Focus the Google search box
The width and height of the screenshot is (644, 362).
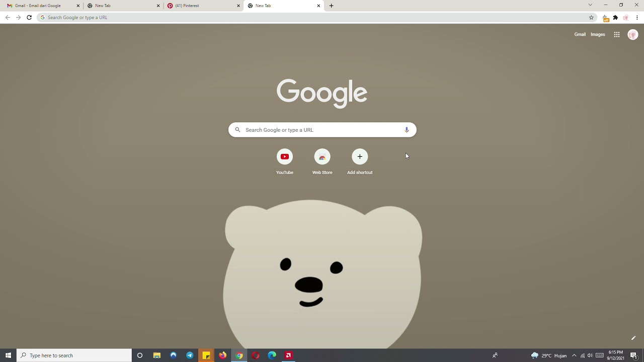[323, 130]
